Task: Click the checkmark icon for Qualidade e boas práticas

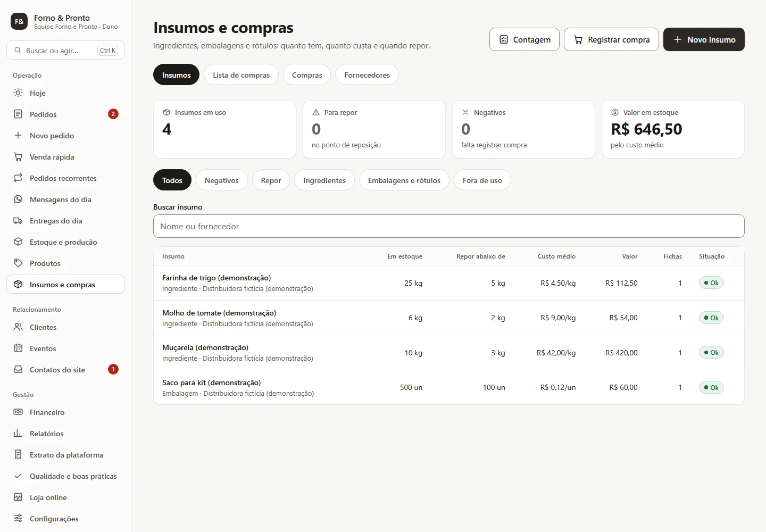Action: coord(18,476)
